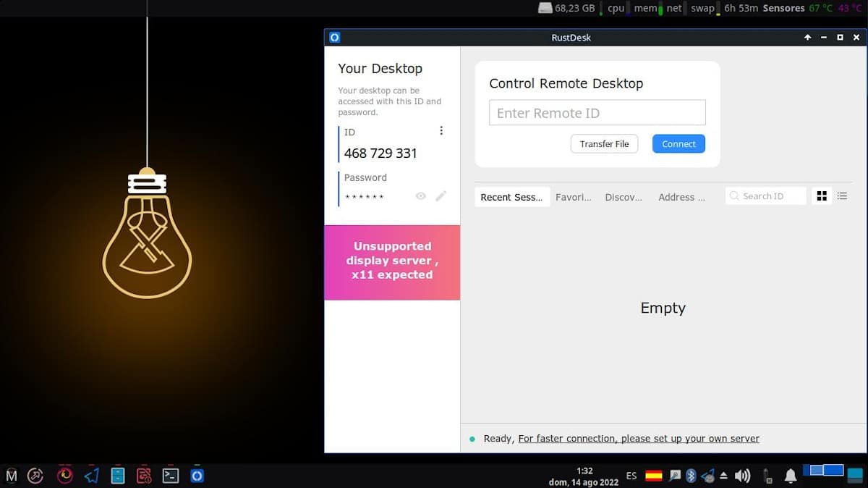Click the clock showing 1:32

[584, 471]
